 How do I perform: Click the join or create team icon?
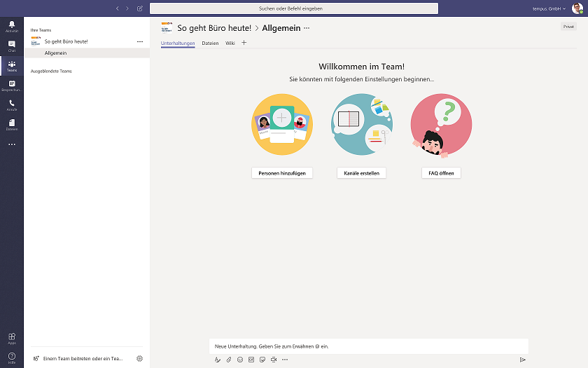(x=36, y=359)
